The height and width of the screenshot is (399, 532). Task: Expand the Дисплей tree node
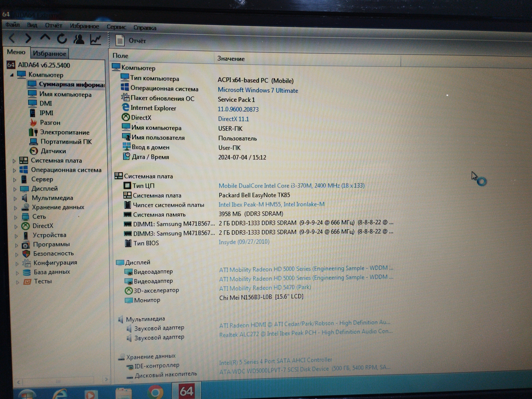tap(15, 189)
